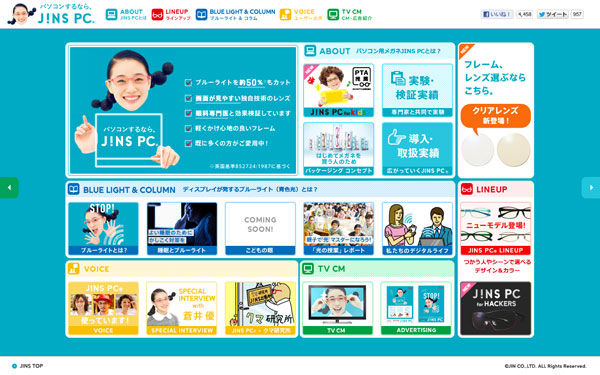
Task: Open the 実験・検証実績 tile
Action: [x=417, y=90]
